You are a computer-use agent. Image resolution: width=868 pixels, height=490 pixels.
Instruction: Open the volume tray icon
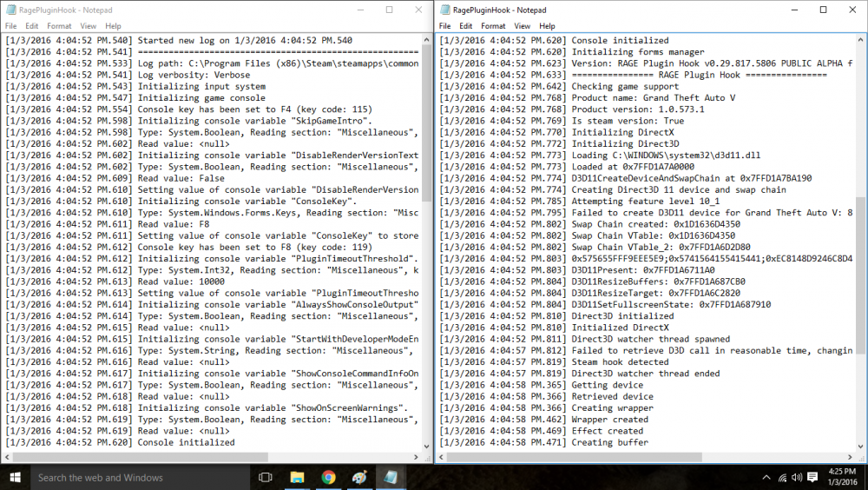[x=797, y=477]
